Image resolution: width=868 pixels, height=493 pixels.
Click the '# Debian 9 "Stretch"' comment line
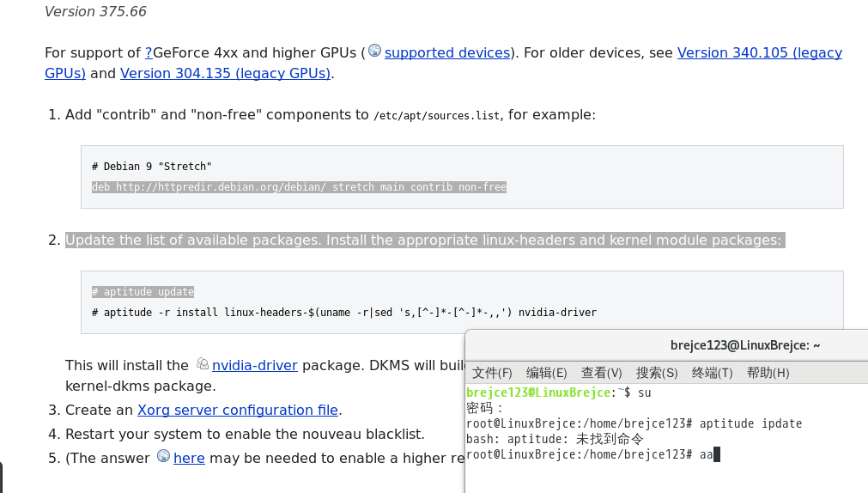(x=152, y=167)
